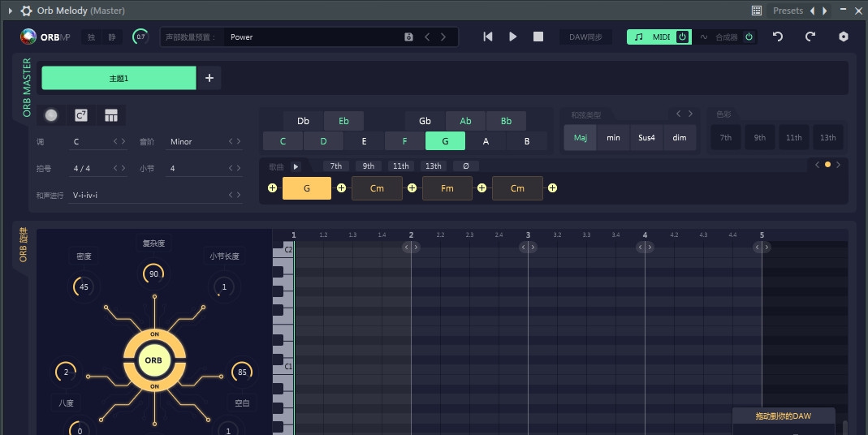Select previous plugin preset arrow
This screenshot has width=868, height=435.
tap(812, 11)
